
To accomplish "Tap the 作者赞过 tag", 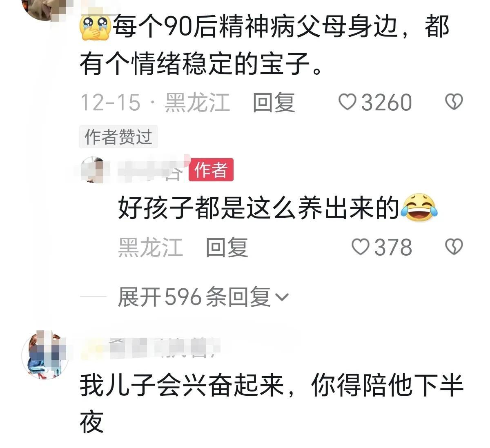I will pos(118,137).
